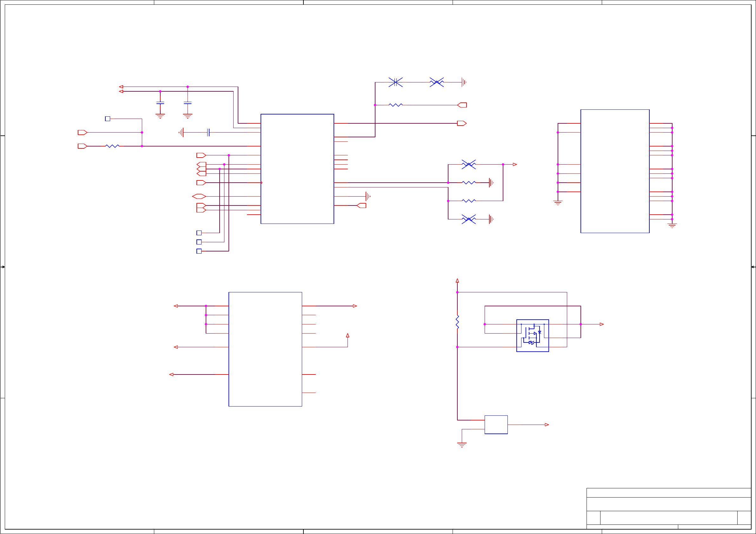Click the MOSFET transistor symbol box
The image size is (756, 534).
point(533,335)
